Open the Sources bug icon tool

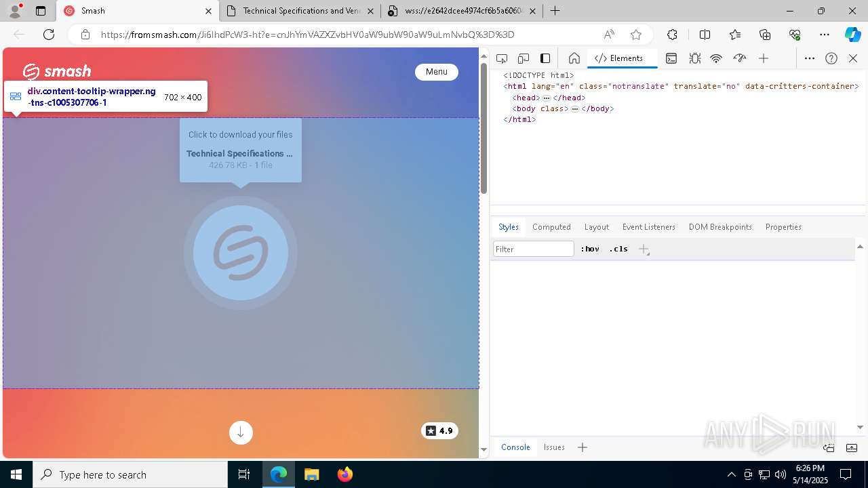coord(695,58)
